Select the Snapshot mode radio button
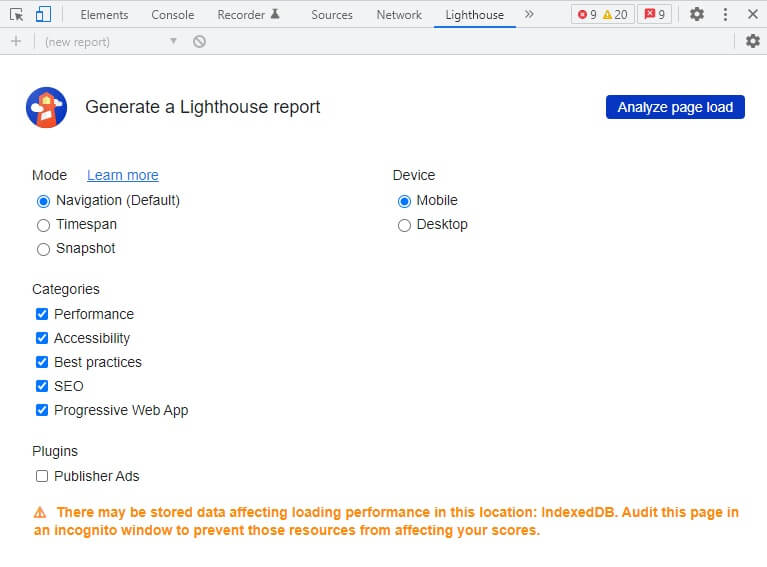Viewport: 767px width, 567px height. click(43, 249)
